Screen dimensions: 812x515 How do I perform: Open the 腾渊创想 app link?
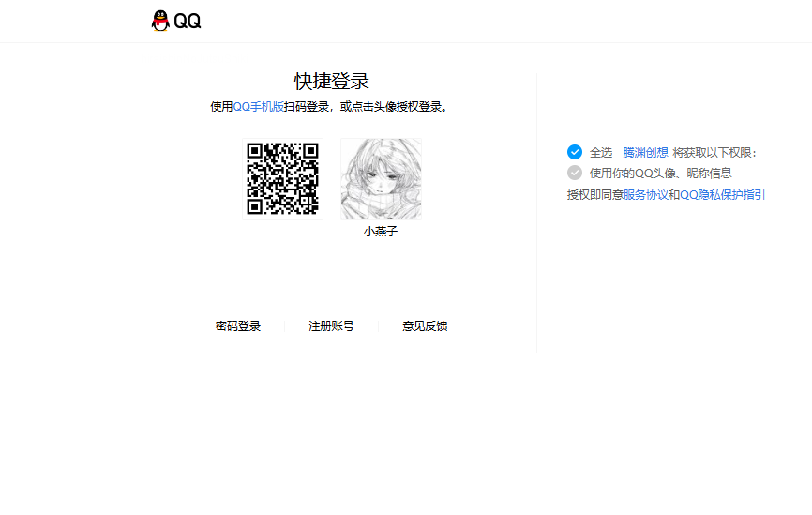(645, 153)
